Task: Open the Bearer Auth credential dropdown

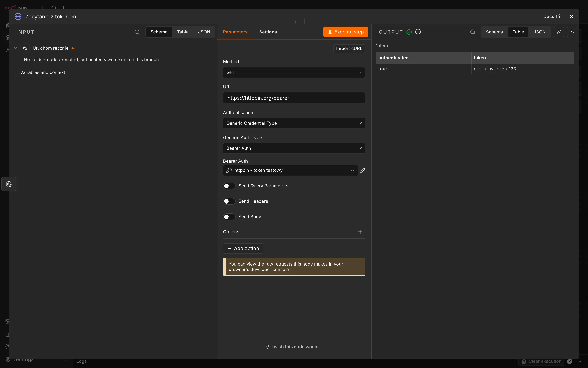Action: 290,170
